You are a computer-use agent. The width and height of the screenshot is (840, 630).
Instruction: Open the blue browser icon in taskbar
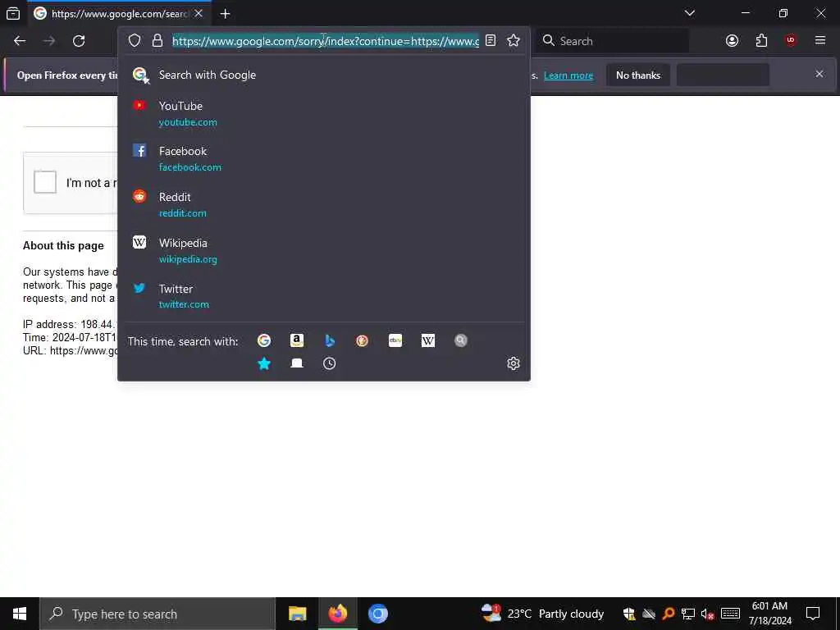[377, 614]
